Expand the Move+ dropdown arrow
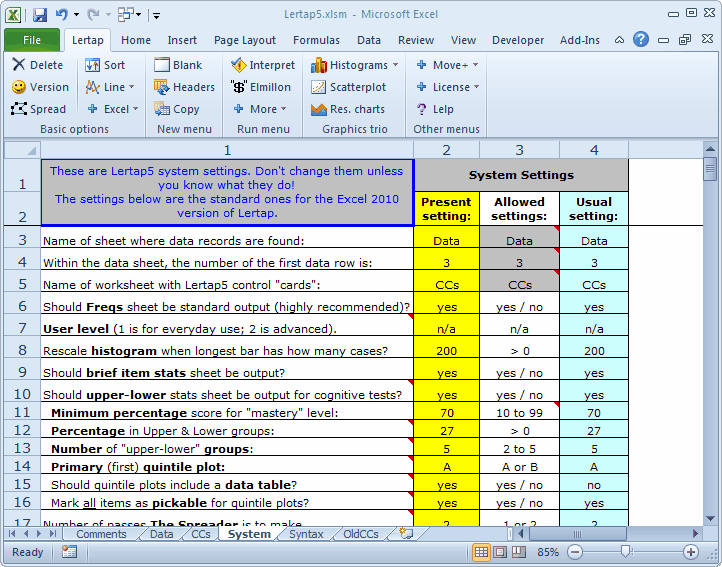722x567 pixels. (476, 64)
